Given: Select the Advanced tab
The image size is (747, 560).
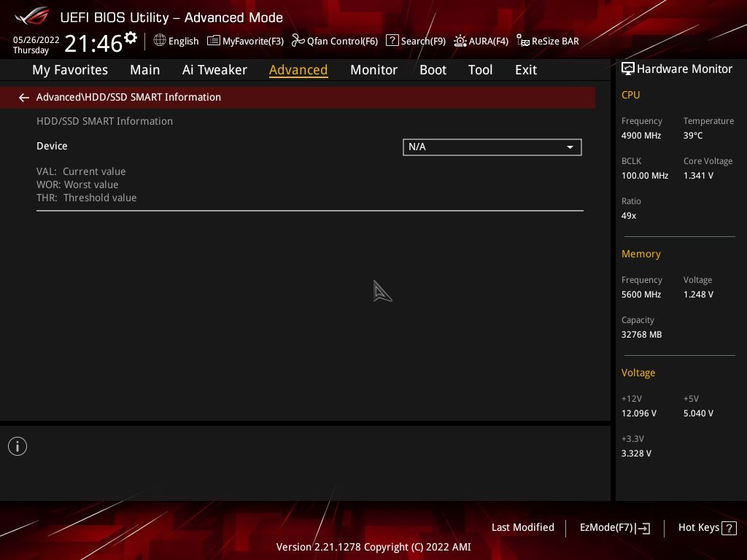Looking at the screenshot, I should 298,70.
